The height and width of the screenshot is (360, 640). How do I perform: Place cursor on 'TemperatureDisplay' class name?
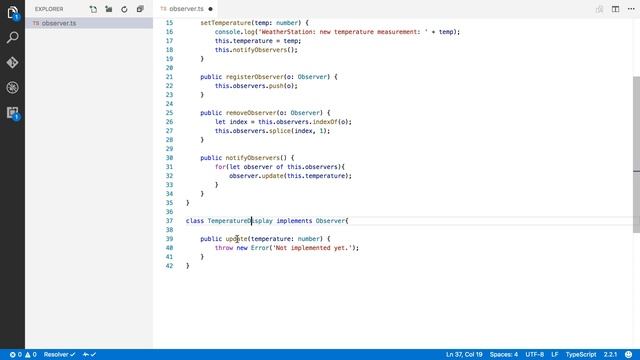point(240,221)
